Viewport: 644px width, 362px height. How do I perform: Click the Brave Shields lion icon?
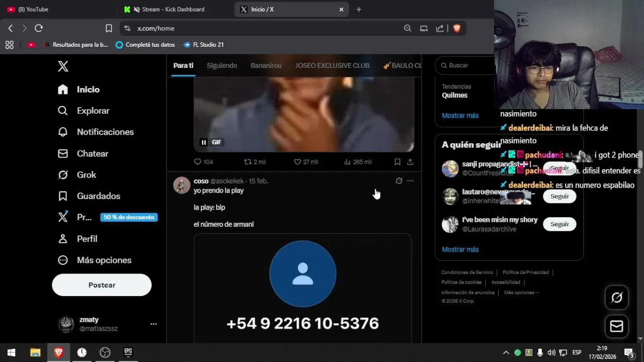click(457, 28)
